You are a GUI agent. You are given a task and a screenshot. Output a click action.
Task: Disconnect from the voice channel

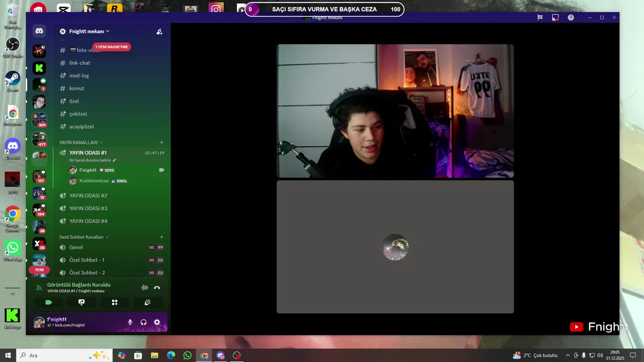click(x=157, y=288)
